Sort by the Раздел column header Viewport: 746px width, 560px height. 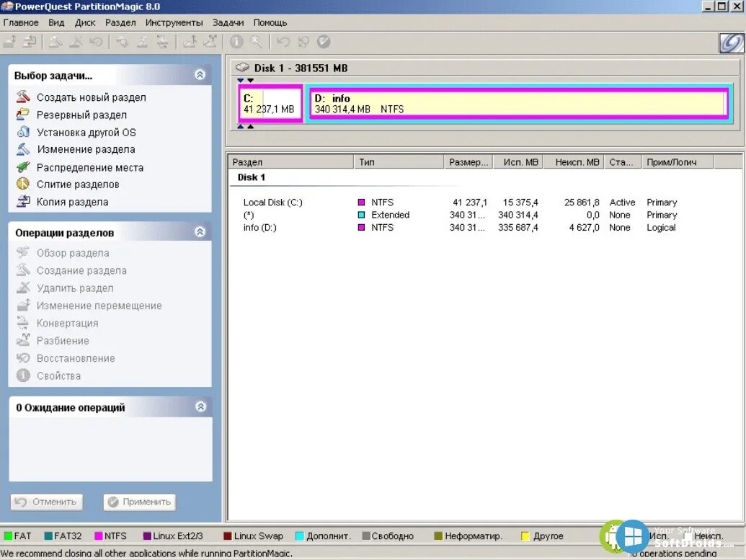click(x=290, y=161)
